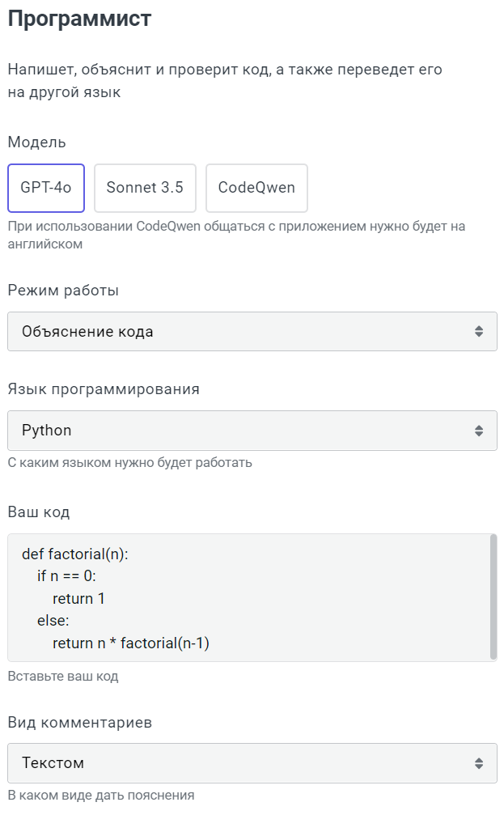Click the 'Модель' section label
The width and height of the screenshot is (504, 815).
click(37, 142)
